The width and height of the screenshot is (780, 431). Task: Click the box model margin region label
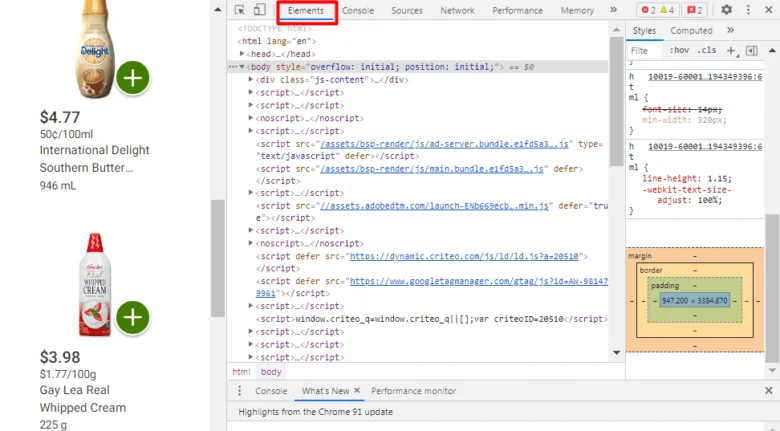tap(640, 256)
